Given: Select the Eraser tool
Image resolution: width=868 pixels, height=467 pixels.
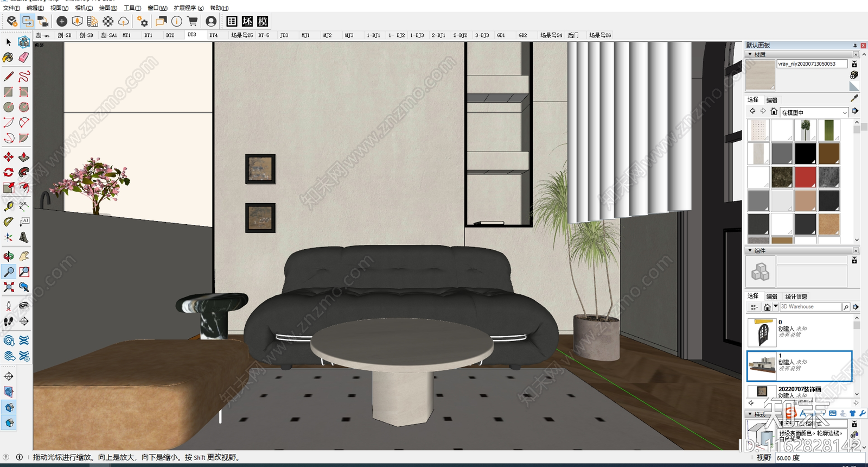Looking at the screenshot, I should [24, 58].
